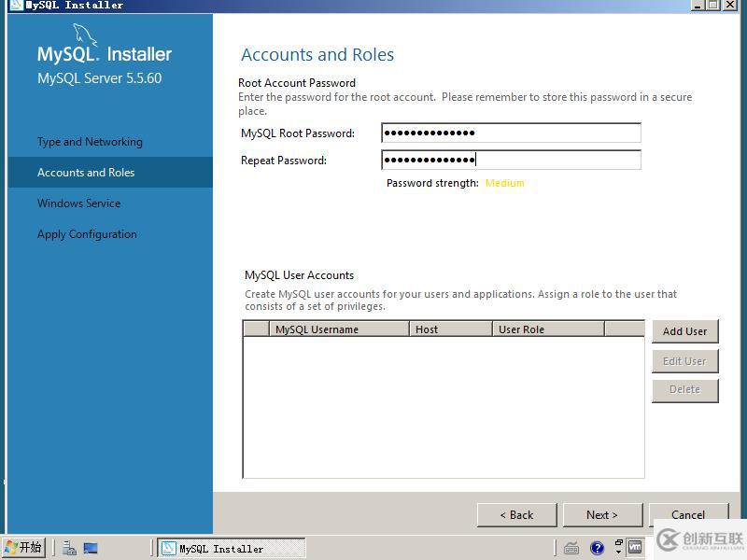Image resolution: width=747 pixels, height=560 pixels.
Task: Click the Medium password strength text
Action: click(504, 183)
